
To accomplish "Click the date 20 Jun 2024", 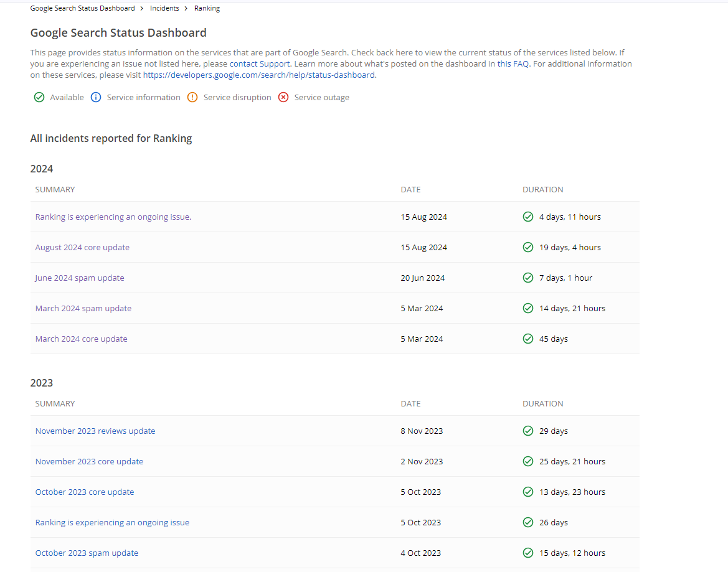I will (x=422, y=278).
